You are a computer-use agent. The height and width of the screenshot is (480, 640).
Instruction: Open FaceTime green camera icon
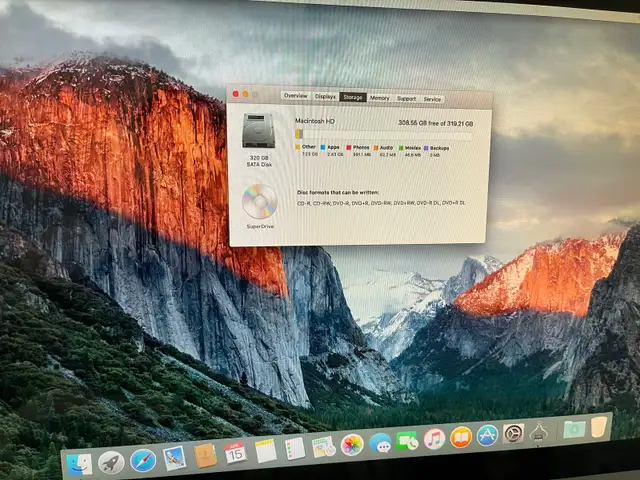pyautogui.click(x=407, y=441)
